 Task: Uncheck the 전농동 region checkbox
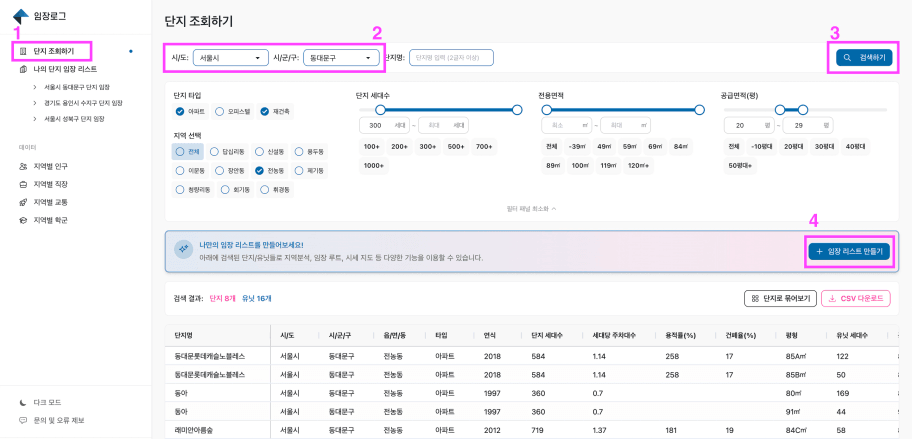point(259,170)
